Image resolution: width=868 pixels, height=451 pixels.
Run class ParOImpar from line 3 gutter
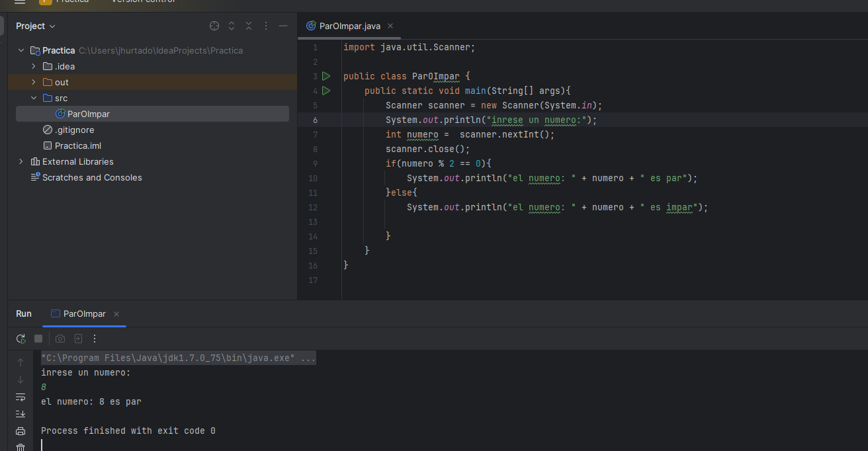(x=326, y=76)
